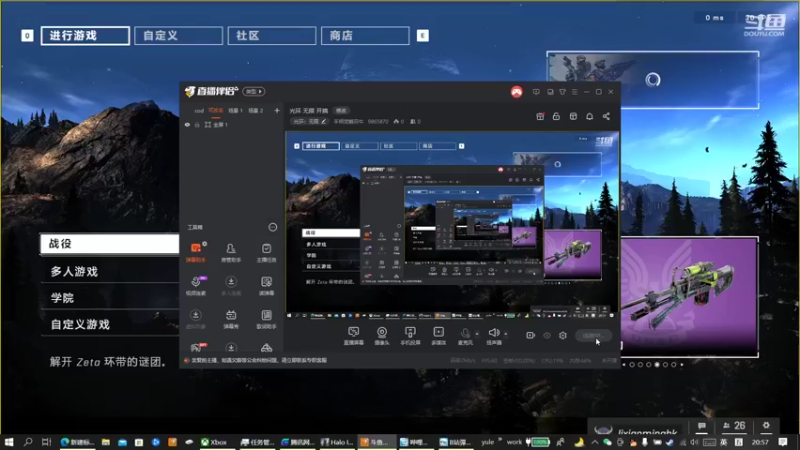Image resolution: width=800 pixels, height=450 pixels.
Task: Open the gift box icon above preview
Action: coord(540,116)
